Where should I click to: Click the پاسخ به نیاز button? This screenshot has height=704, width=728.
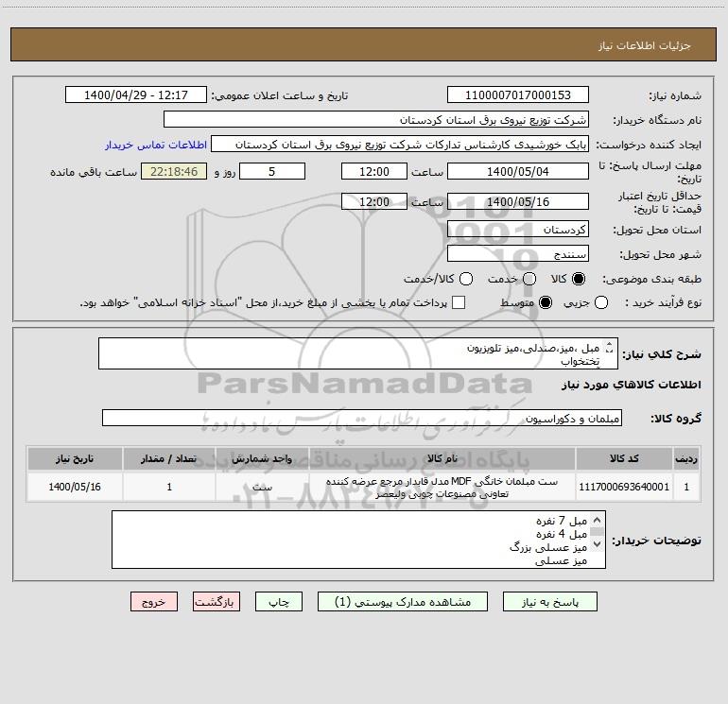(x=549, y=602)
